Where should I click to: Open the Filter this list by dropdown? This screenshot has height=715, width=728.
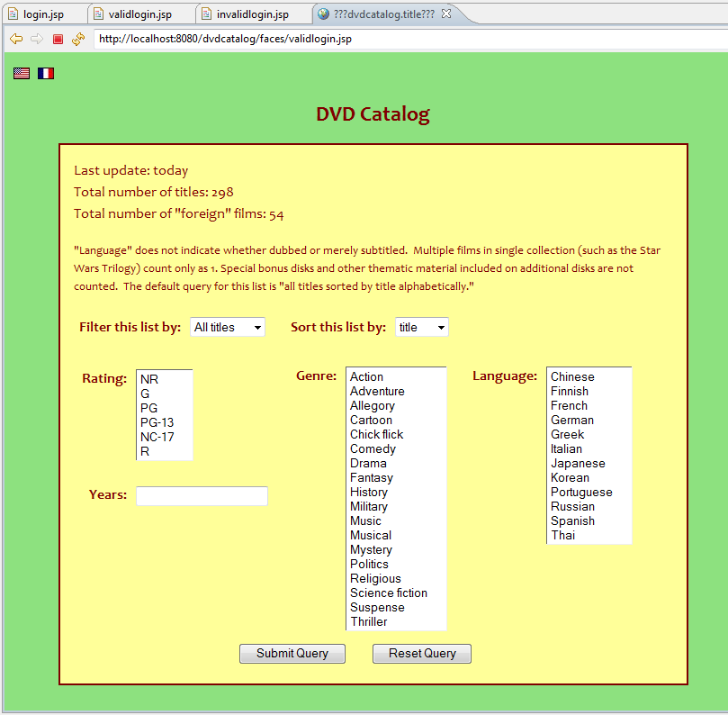pyautogui.click(x=228, y=327)
